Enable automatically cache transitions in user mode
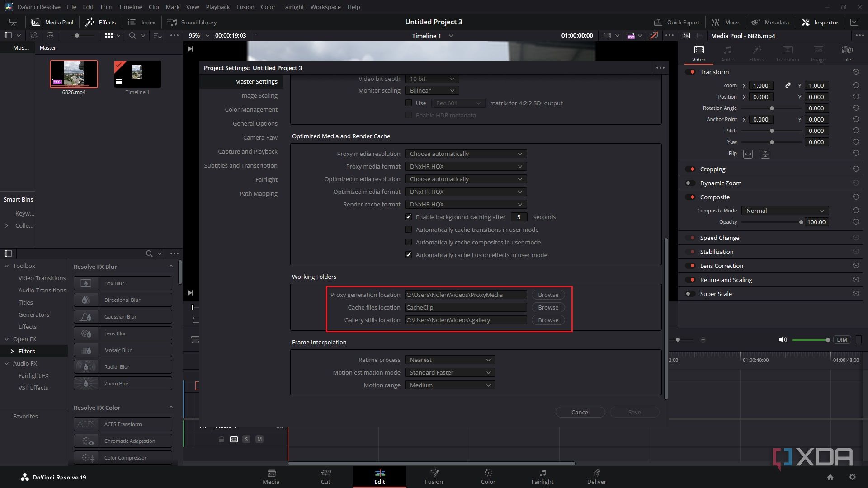 [x=408, y=230]
